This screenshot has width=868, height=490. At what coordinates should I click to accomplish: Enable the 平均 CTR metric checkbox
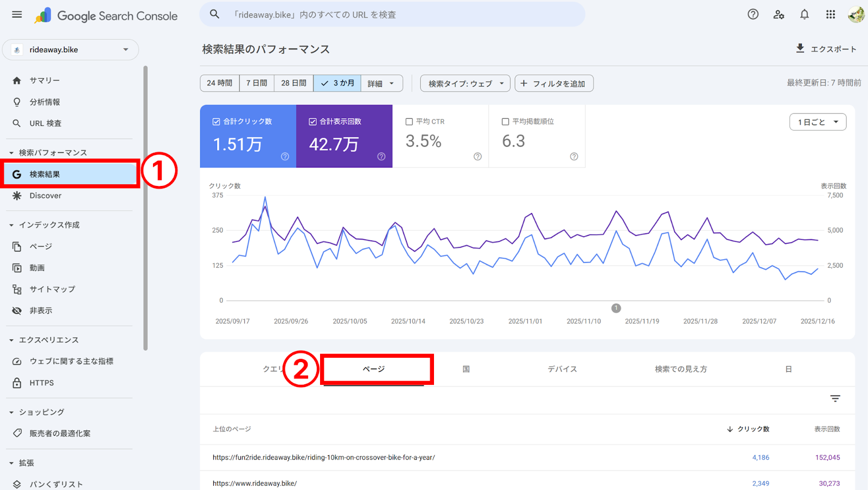point(409,121)
